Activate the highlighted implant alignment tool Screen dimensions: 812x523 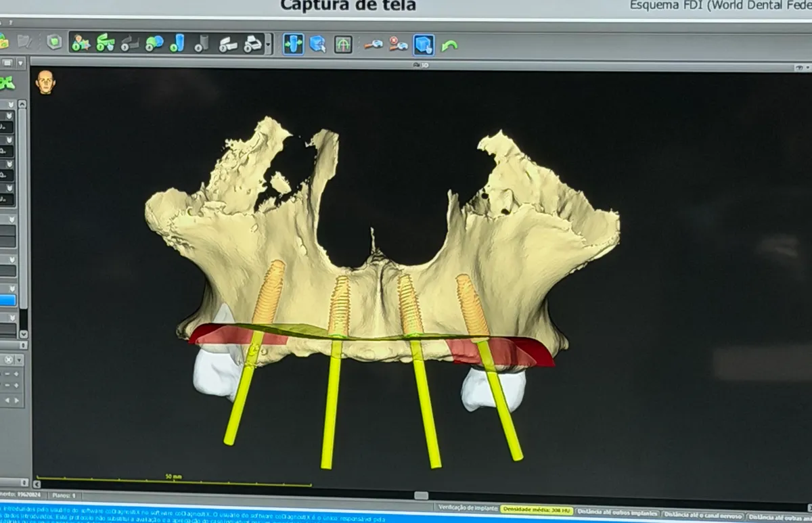[293, 44]
